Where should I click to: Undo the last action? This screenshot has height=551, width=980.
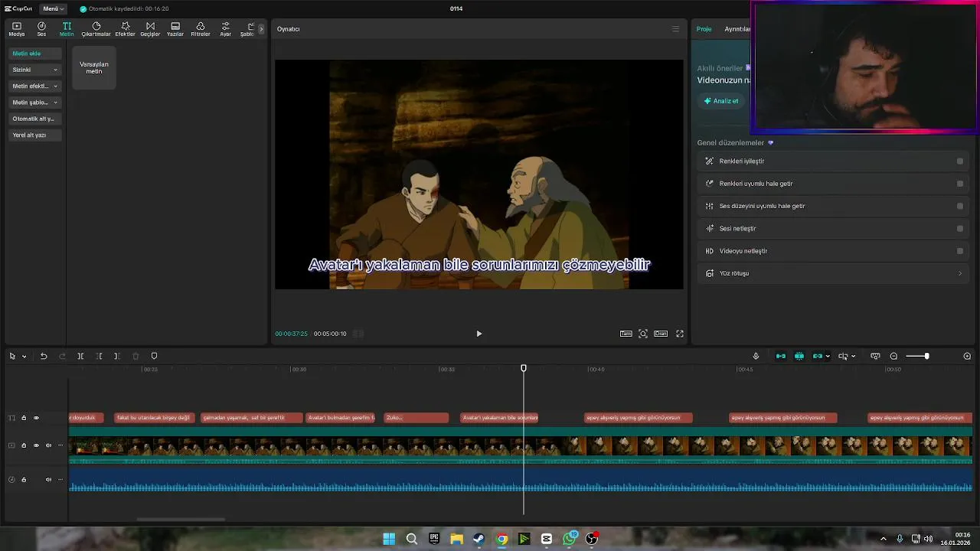tap(44, 356)
